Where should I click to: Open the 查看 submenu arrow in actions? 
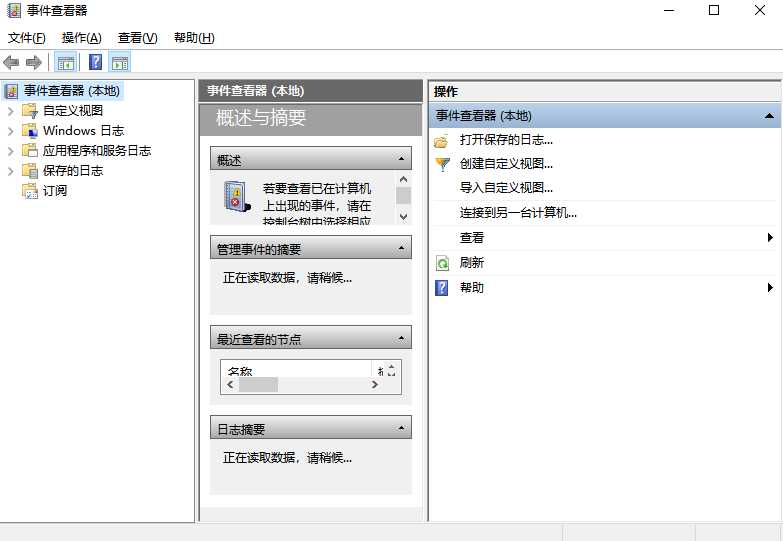click(x=770, y=238)
